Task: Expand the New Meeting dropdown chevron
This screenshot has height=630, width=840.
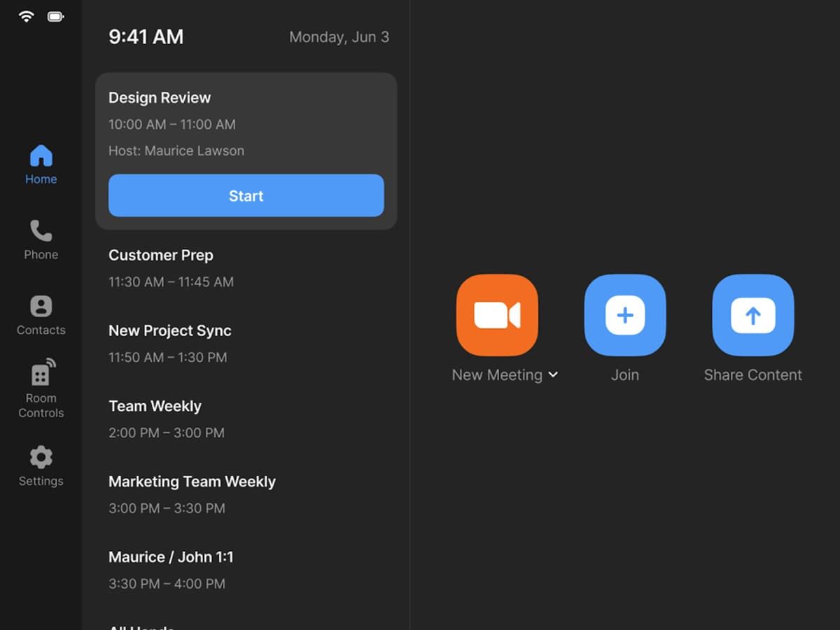Action: point(553,375)
